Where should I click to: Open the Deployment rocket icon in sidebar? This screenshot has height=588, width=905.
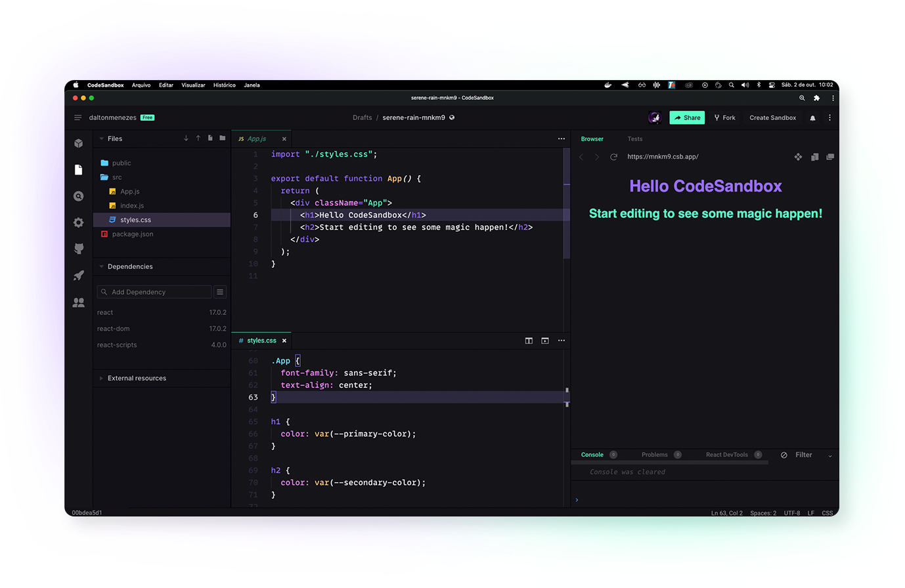[x=79, y=276]
